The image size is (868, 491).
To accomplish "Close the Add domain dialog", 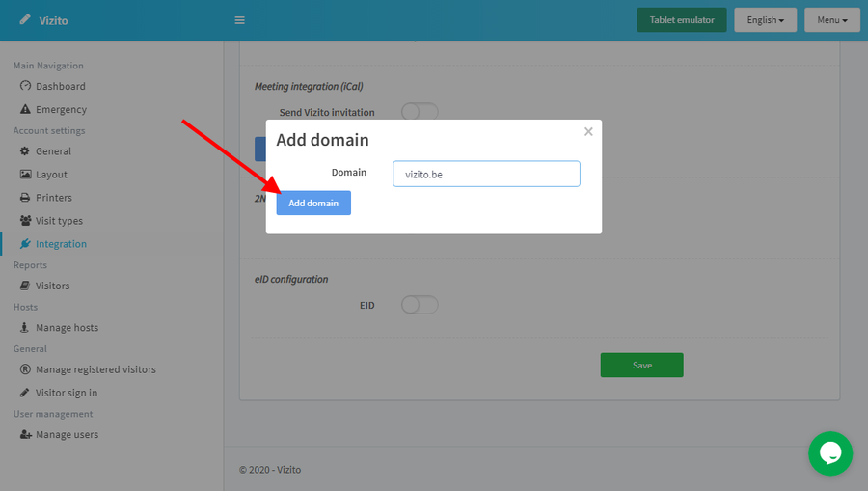I will coord(588,132).
